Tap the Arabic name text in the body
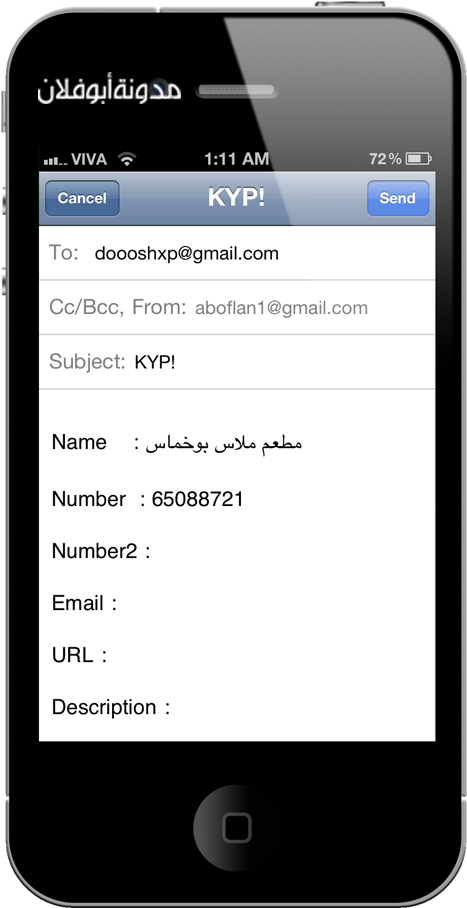Screen dimensions: 467x908 pyautogui.click(x=224, y=443)
